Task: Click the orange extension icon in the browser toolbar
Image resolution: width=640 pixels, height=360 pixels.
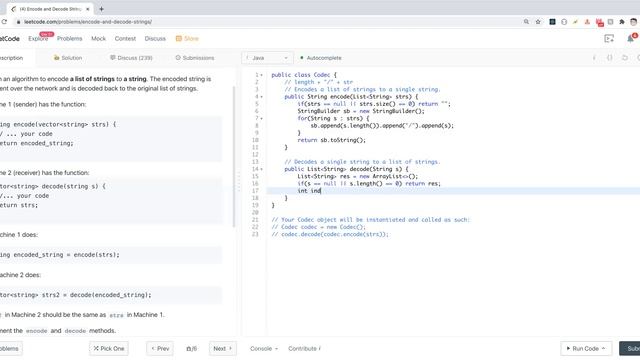Action: (x=587, y=22)
